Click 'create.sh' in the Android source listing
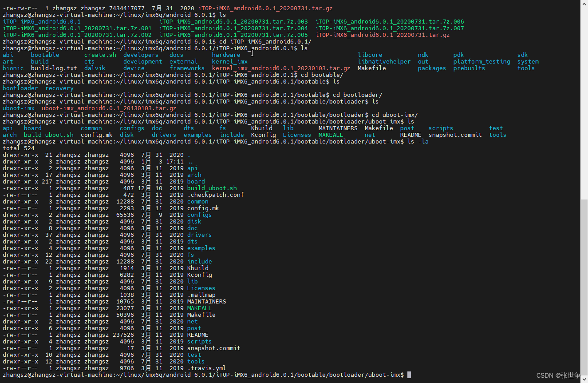Viewport: 588px width, 383px height. [100, 55]
